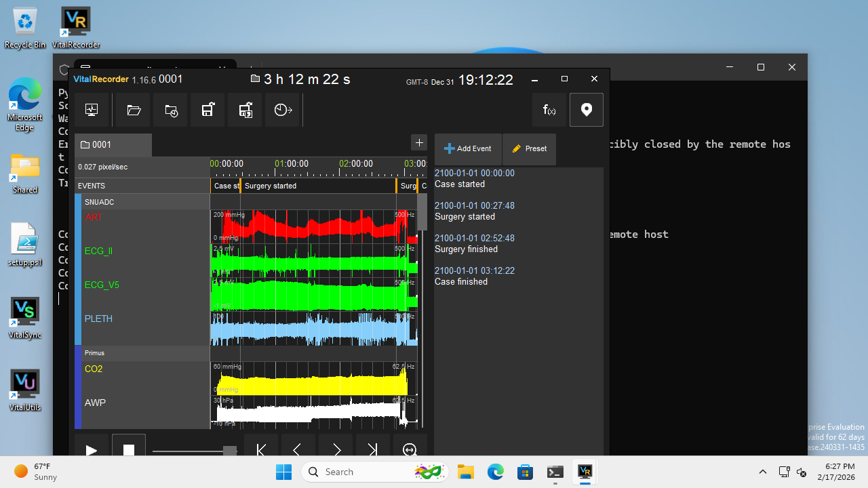Open recent recordings folder-with-clock icon

[170, 109]
